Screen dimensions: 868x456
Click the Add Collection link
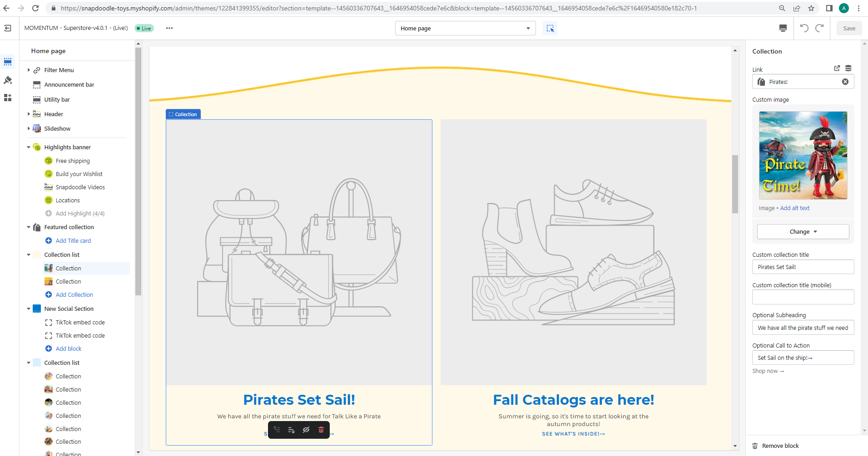click(x=74, y=294)
